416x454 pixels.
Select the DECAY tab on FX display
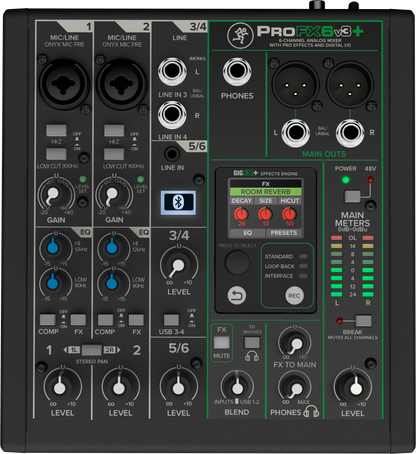pyautogui.click(x=242, y=201)
